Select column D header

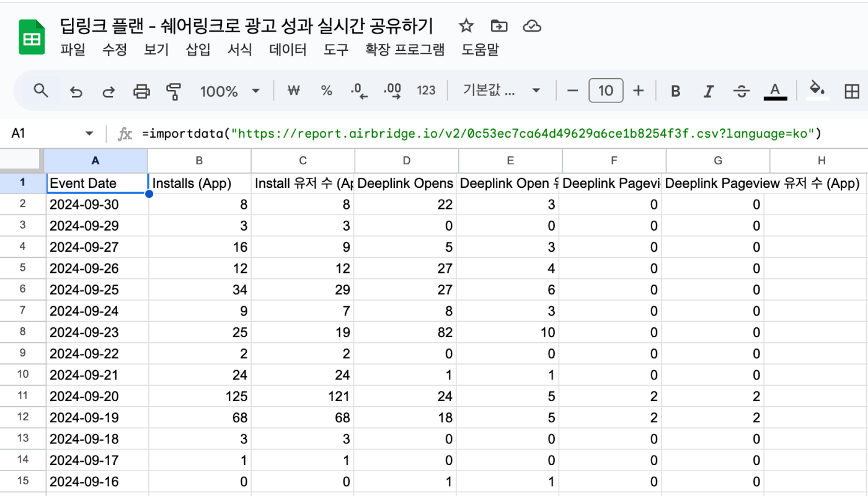click(407, 161)
